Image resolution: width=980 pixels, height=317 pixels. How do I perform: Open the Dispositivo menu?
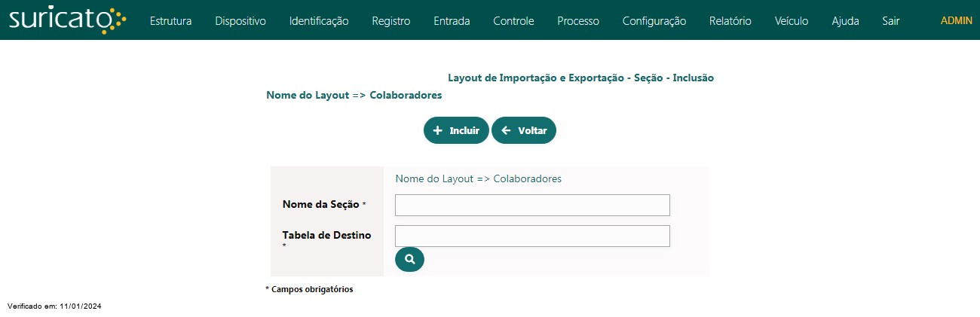pos(240,21)
